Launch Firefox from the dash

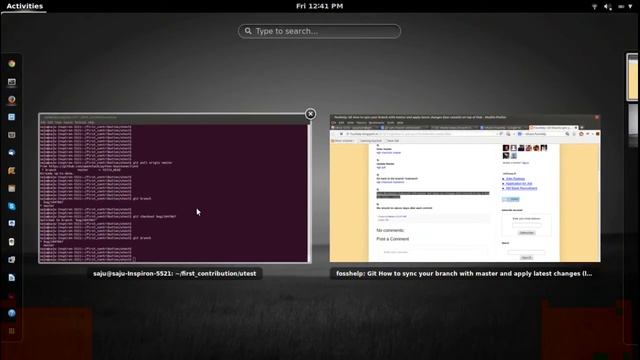[12, 100]
